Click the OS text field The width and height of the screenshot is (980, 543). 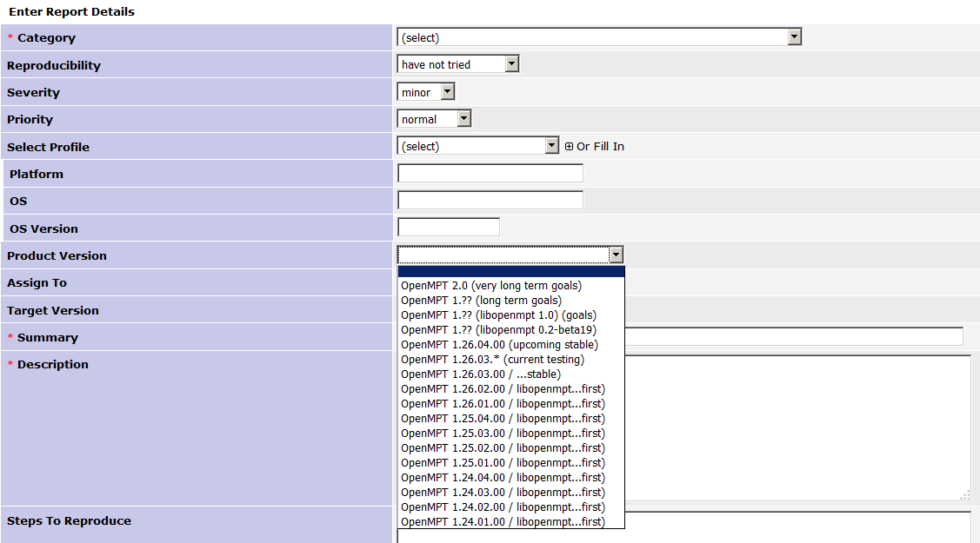(x=490, y=201)
